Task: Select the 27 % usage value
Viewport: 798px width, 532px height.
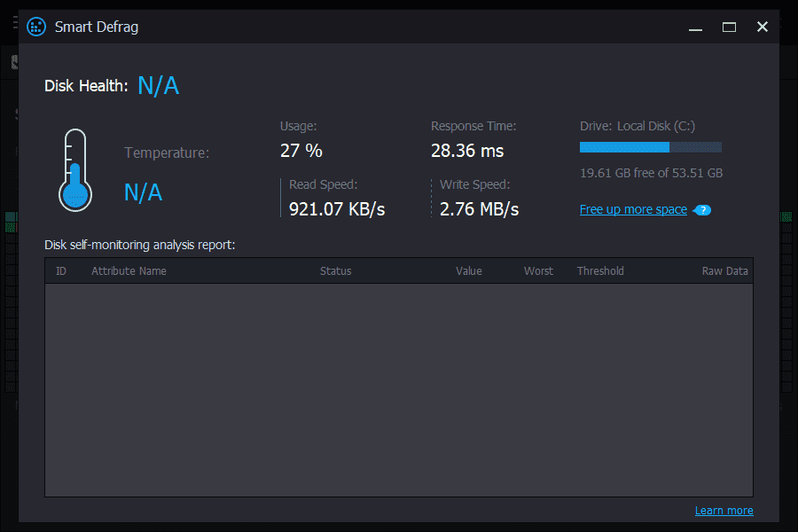Action: pyautogui.click(x=301, y=151)
